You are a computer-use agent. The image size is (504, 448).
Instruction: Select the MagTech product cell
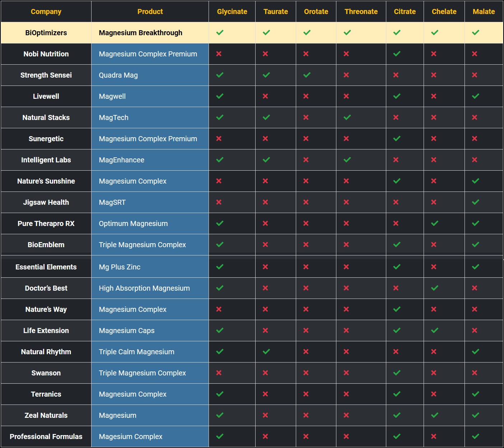[150, 117]
